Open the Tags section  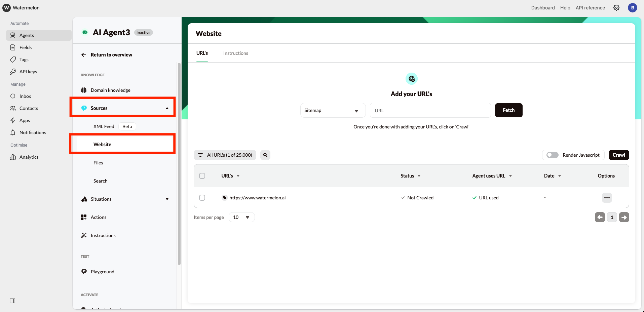pos(23,59)
